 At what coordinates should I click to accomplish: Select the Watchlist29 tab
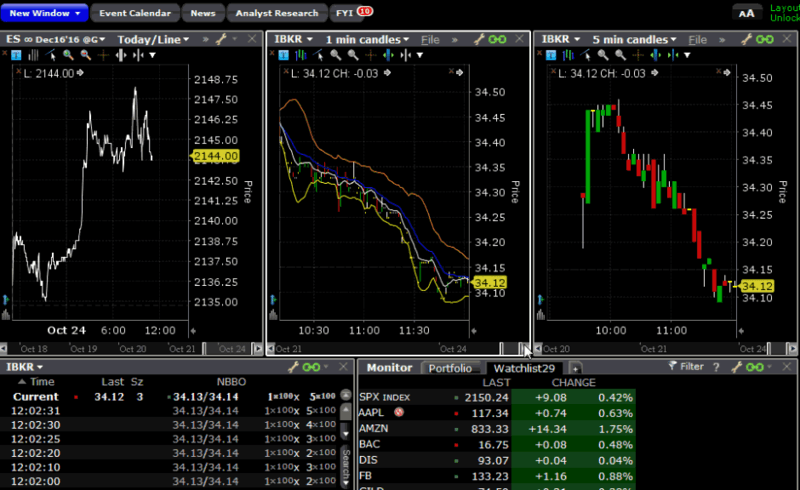(x=524, y=368)
